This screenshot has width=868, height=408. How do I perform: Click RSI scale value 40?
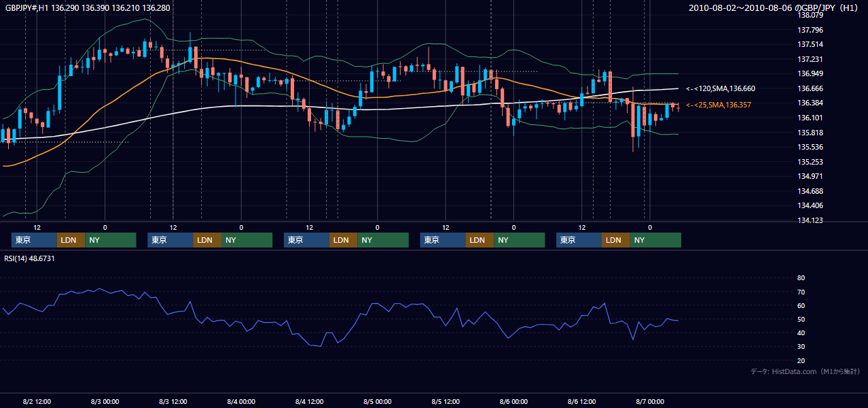(x=801, y=333)
